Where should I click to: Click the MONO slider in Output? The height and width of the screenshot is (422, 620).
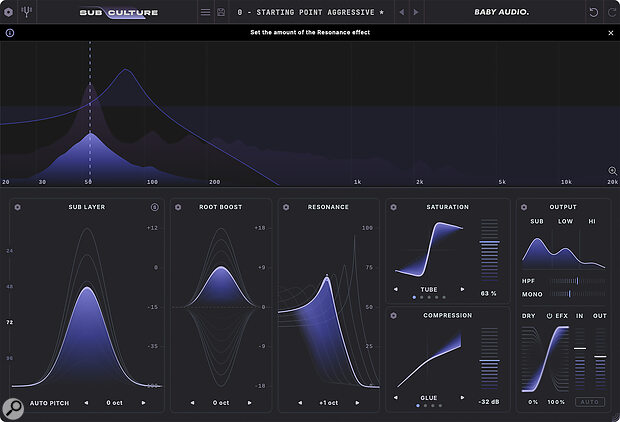pyautogui.click(x=577, y=294)
